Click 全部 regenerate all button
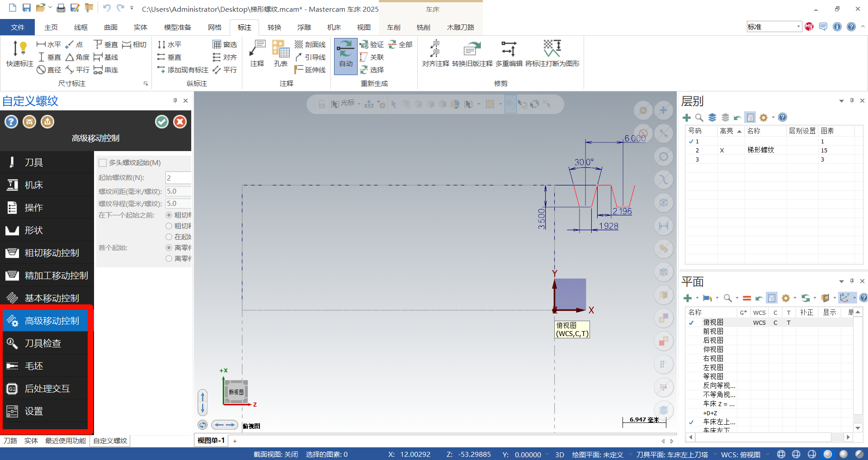The height and width of the screenshot is (460, 868). (401, 44)
